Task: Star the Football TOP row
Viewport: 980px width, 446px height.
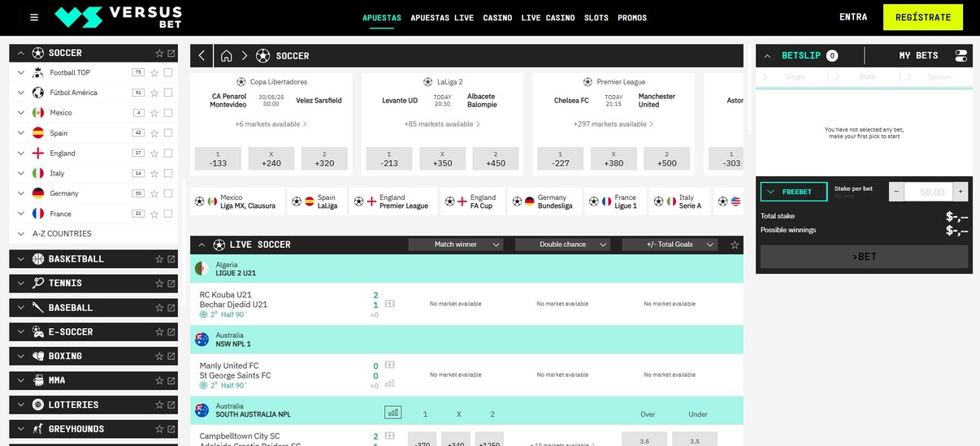Action: coord(153,72)
